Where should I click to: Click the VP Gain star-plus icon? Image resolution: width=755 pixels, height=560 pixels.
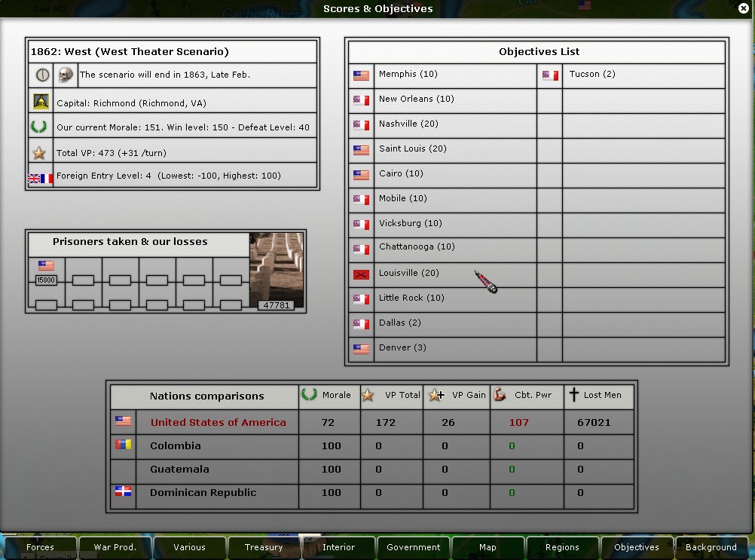[436, 395]
